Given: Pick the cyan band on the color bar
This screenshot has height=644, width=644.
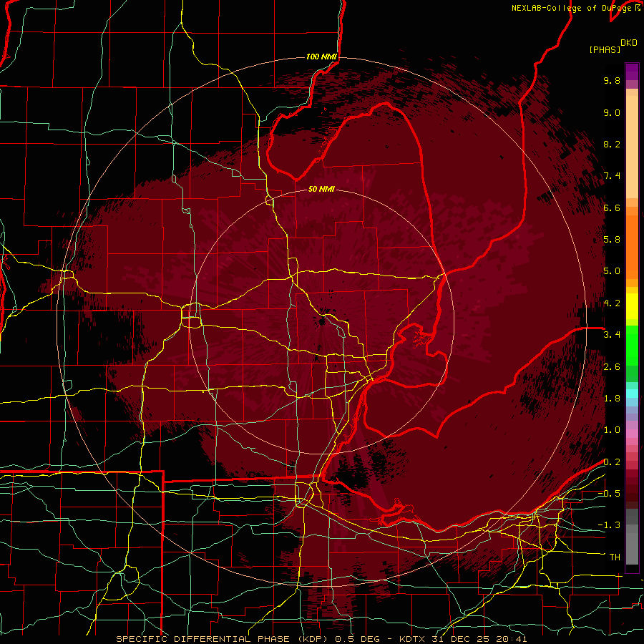Looking at the screenshot, I should pos(632,394).
